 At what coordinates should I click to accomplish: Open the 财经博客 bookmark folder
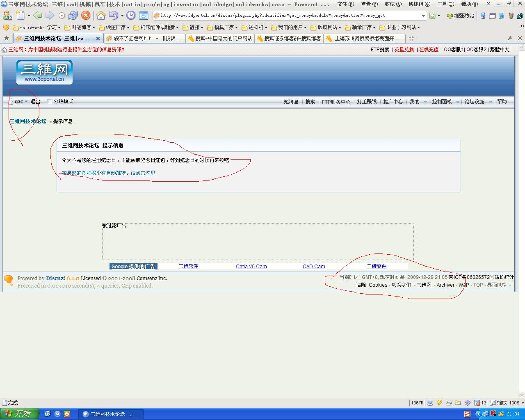(x=79, y=27)
